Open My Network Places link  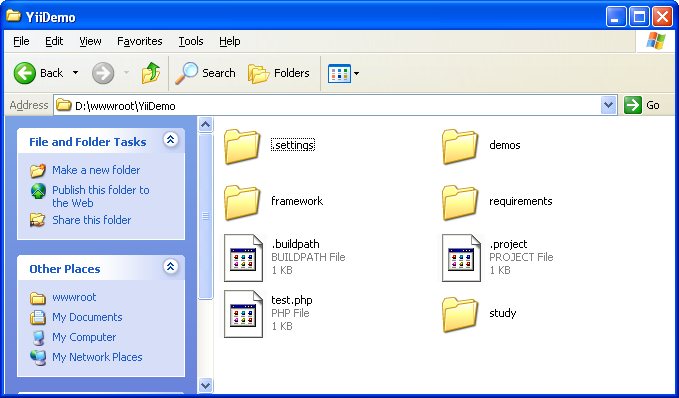coord(97,357)
